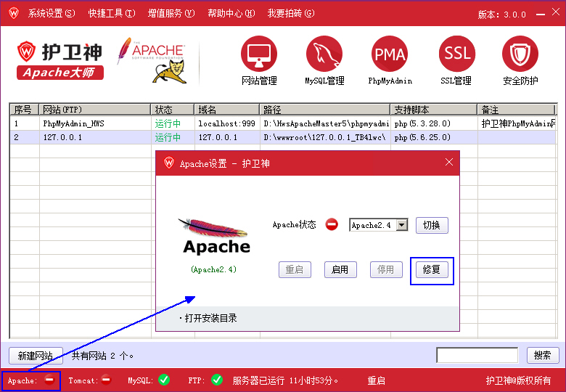The height and width of the screenshot is (392, 566).
Task: Click localhost:999 domain cell
Action: tap(226, 123)
